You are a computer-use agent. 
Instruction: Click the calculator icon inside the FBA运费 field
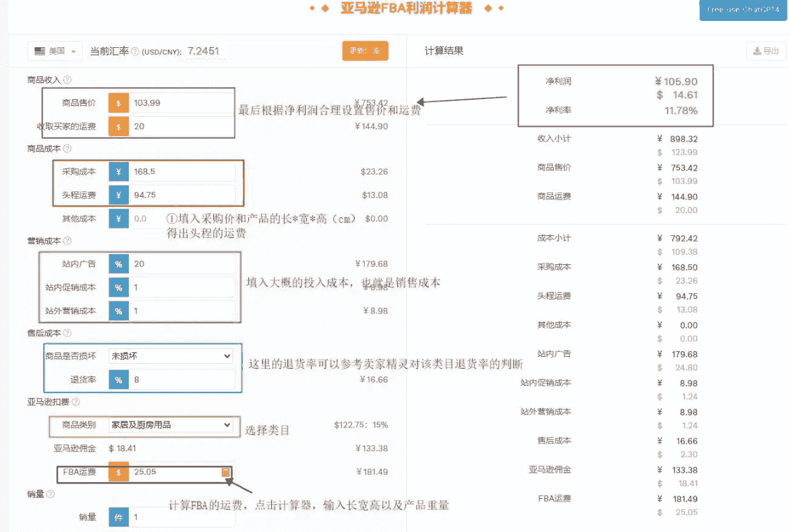[x=227, y=473]
